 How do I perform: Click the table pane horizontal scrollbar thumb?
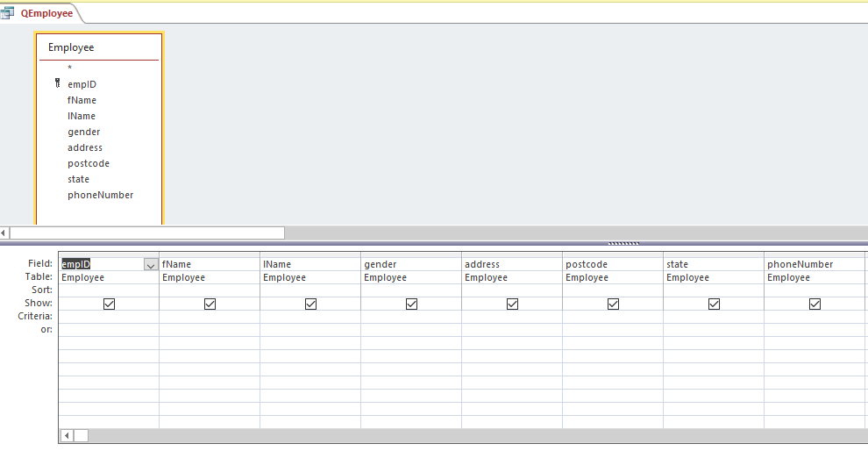pos(147,233)
